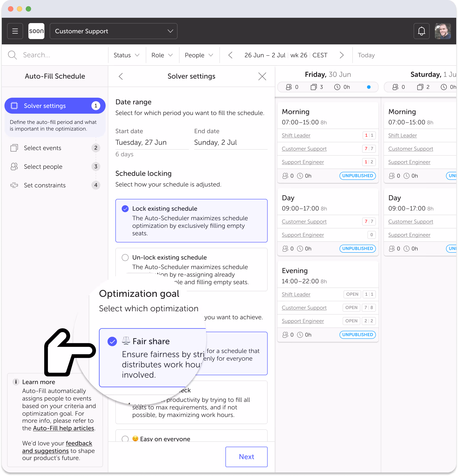Navigate to the previous week with the left chevron
This screenshot has height=476, width=458.
pyautogui.click(x=230, y=55)
